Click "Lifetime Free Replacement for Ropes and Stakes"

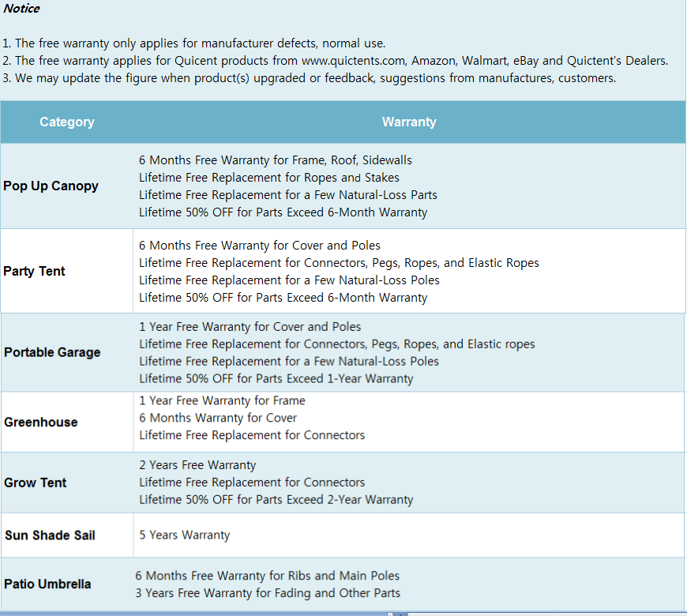(x=269, y=178)
